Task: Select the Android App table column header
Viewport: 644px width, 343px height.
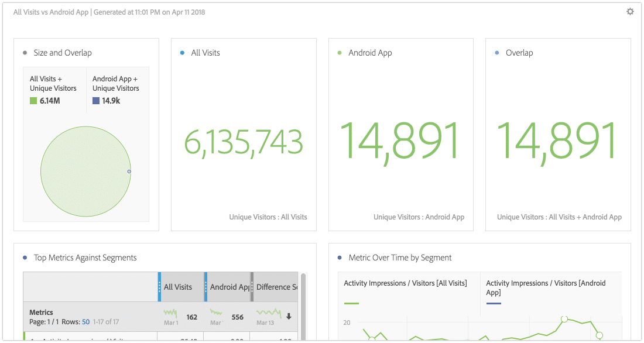Action: coord(229,287)
